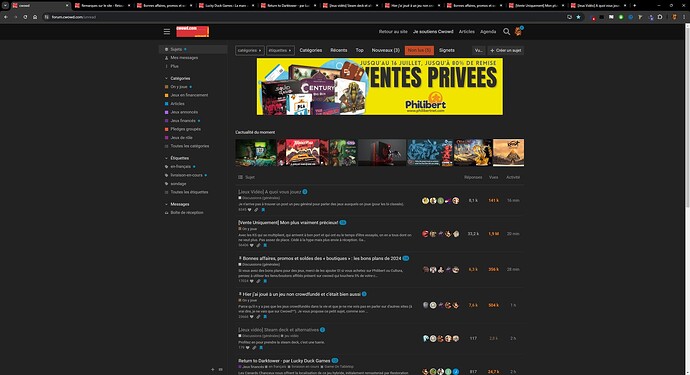Open topic Steam deck et alternatives
The width and height of the screenshot is (690, 375).
(279, 330)
